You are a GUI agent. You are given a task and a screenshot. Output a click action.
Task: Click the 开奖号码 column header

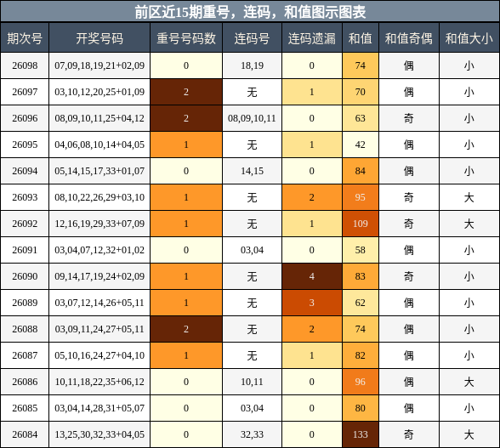pyautogui.click(x=99, y=38)
